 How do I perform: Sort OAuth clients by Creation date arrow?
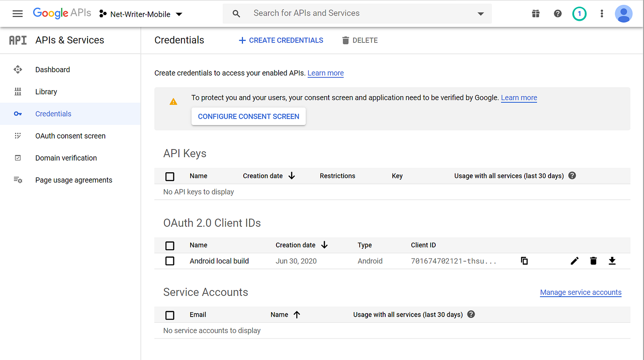324,245
